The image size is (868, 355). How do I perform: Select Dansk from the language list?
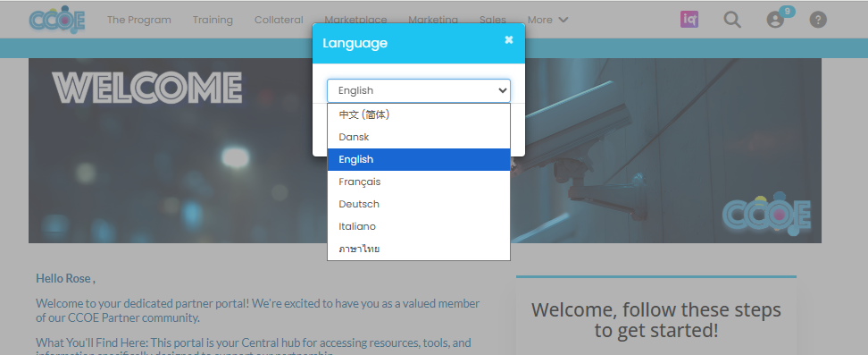(419, 137)
